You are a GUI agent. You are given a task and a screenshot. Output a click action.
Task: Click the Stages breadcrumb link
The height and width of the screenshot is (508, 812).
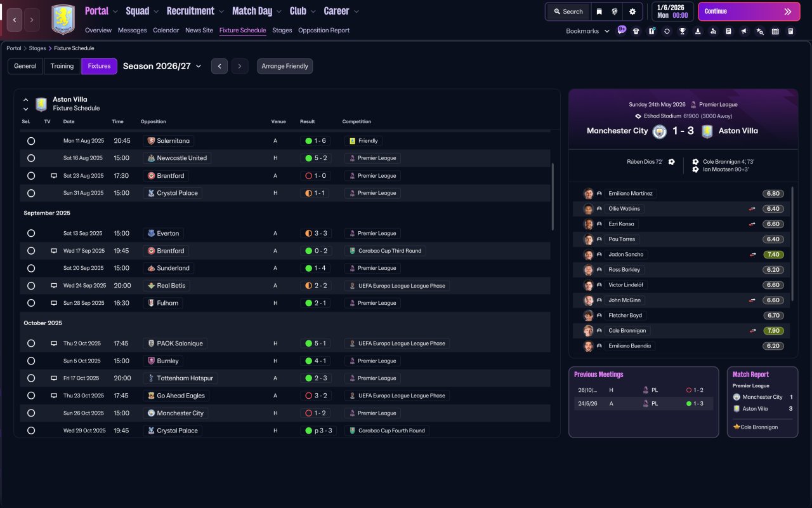(37, 48)
